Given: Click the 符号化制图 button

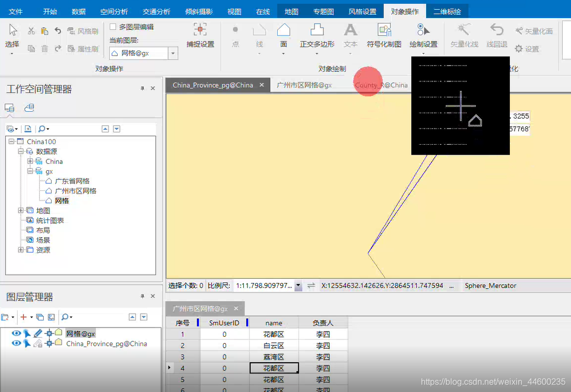Looking at the screenshot, I should (x=384, y=36).
